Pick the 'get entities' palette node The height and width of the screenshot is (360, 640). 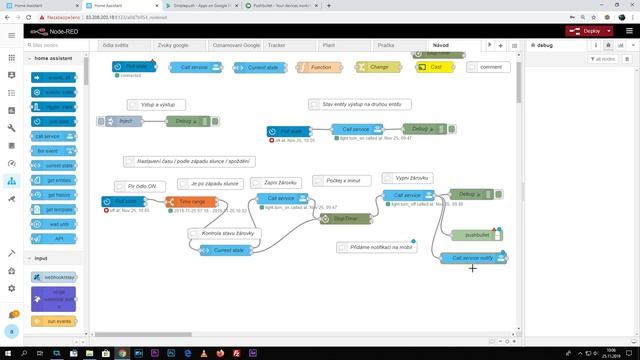tap(53, 180)
